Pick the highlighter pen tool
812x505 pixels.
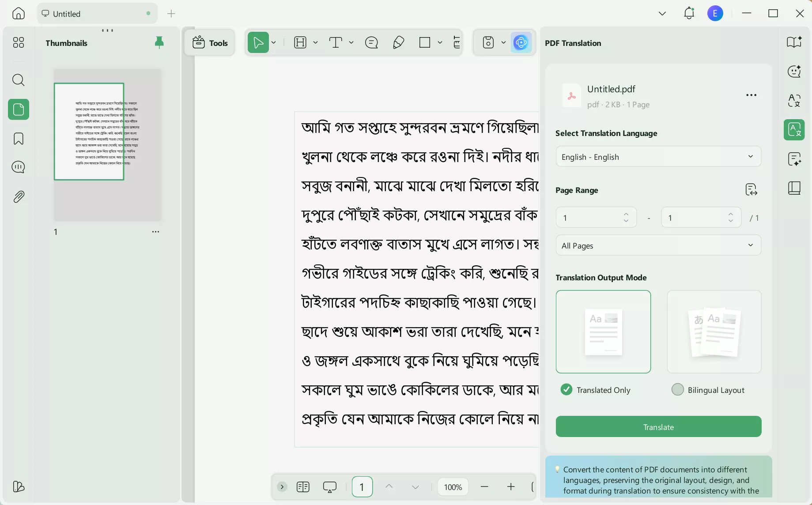(x=398, y=42)
